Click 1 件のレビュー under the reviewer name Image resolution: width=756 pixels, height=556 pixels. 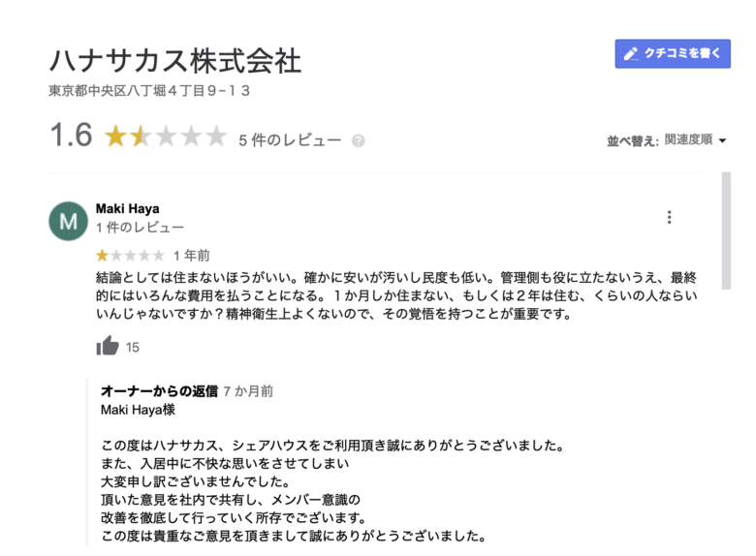140,228
